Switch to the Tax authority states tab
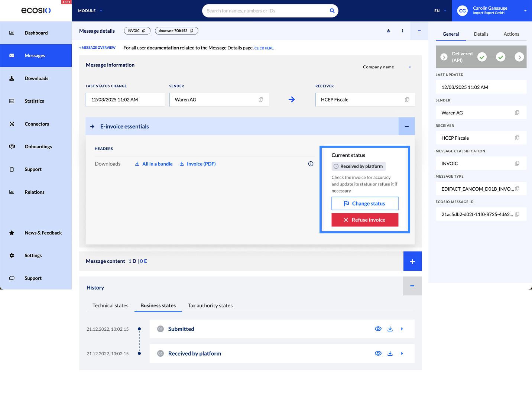Viewport: 532px width, 398px height. click(x=210, y=306)
